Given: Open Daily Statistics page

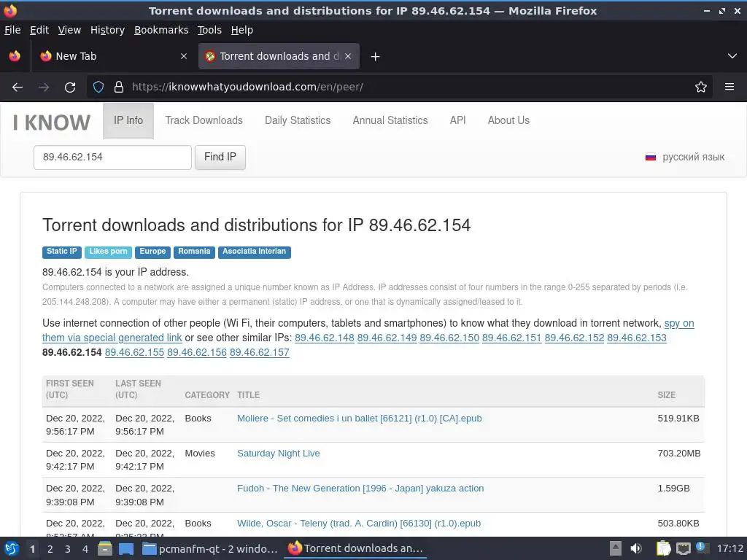Looking at the screenshot, I should coord(298,120).
